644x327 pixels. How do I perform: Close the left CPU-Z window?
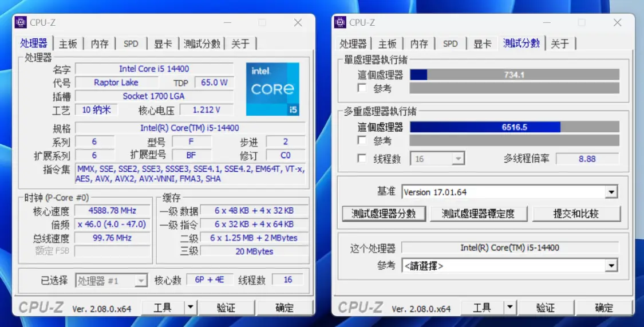click(x=298, y=22)
